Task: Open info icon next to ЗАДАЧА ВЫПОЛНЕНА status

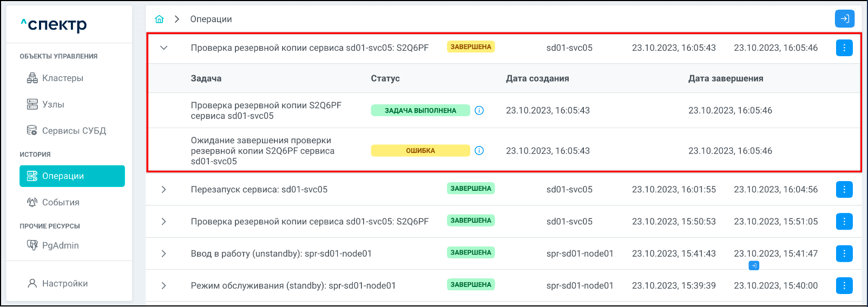Action: 479,111
